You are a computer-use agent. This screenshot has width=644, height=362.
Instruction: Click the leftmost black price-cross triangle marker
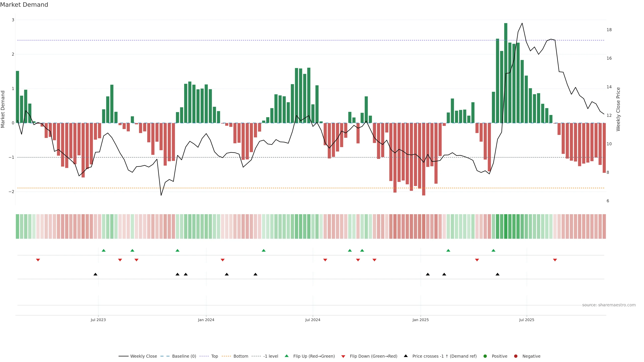[x=95, y=274]
